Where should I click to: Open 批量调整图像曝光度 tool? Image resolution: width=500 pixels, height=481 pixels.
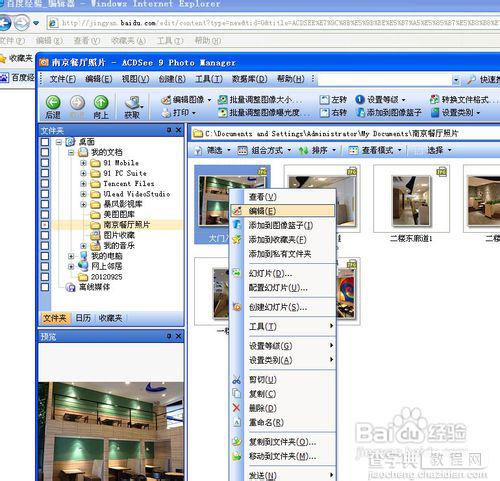pyautogui.click(x=264, y=113)
